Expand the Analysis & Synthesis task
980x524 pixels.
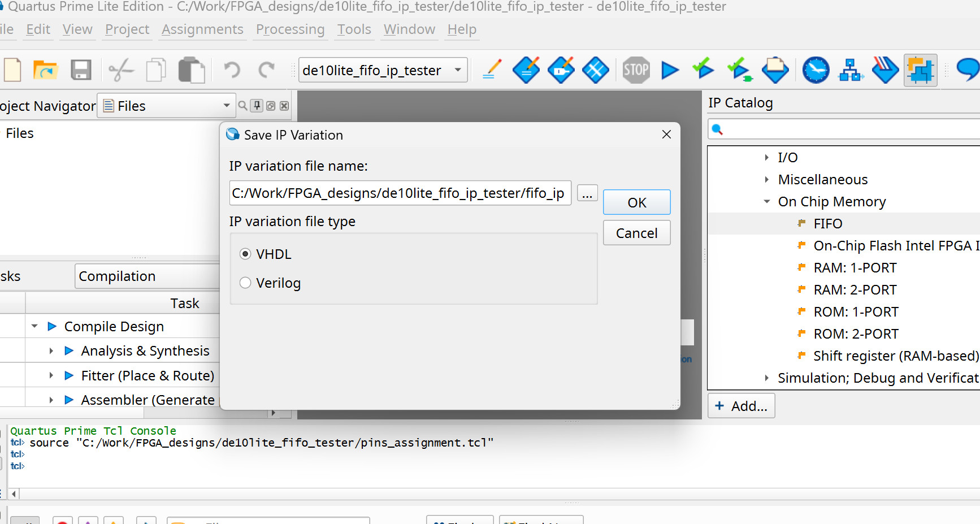click(51, 351)
